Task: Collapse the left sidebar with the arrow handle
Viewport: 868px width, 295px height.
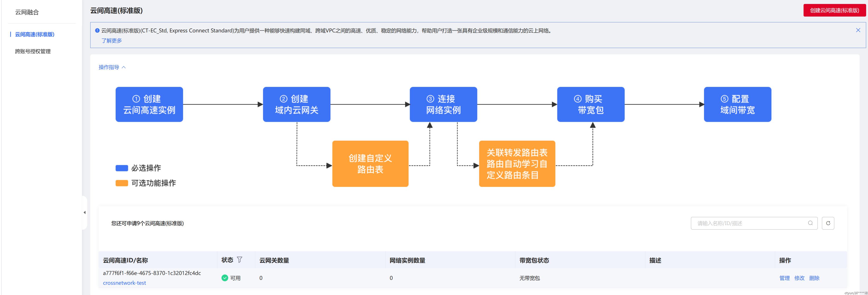Action: 85,212
